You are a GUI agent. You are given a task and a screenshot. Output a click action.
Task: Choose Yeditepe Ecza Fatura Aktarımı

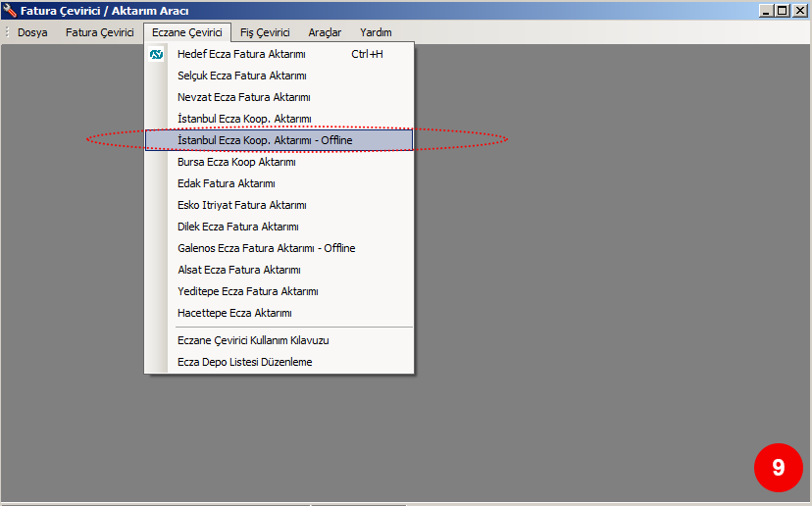point(279,291)
